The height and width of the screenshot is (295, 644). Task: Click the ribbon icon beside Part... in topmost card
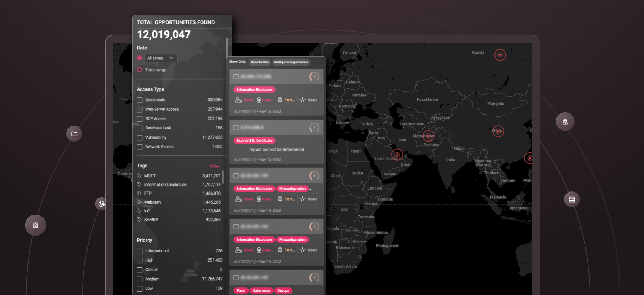coord(280,100)
